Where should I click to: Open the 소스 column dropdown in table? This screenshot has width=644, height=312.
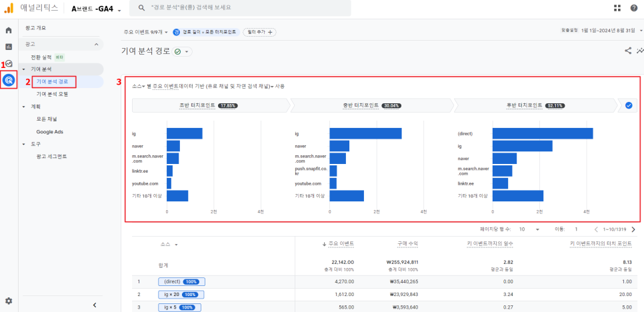[169, 244]
